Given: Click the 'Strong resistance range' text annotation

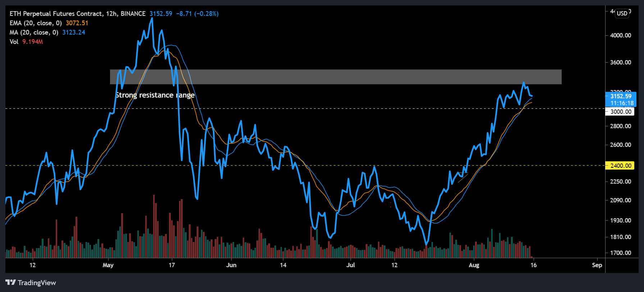Looking at the screenshot, I should [155, 95].
